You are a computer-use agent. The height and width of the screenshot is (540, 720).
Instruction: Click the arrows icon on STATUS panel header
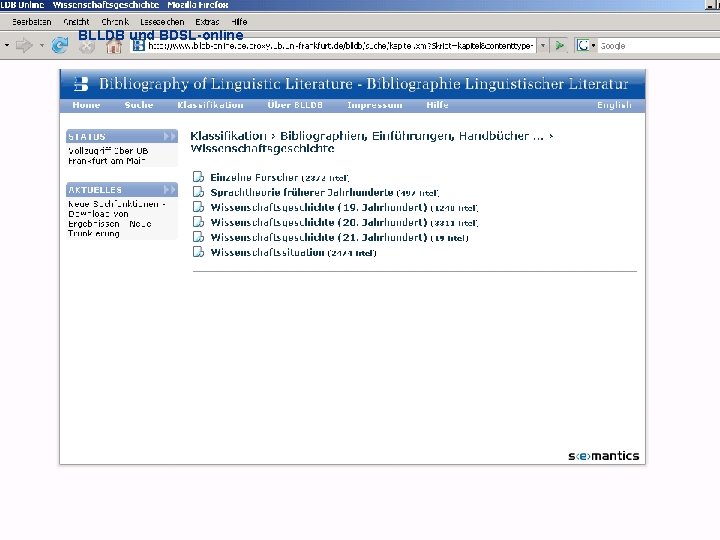tap(169, 136)
